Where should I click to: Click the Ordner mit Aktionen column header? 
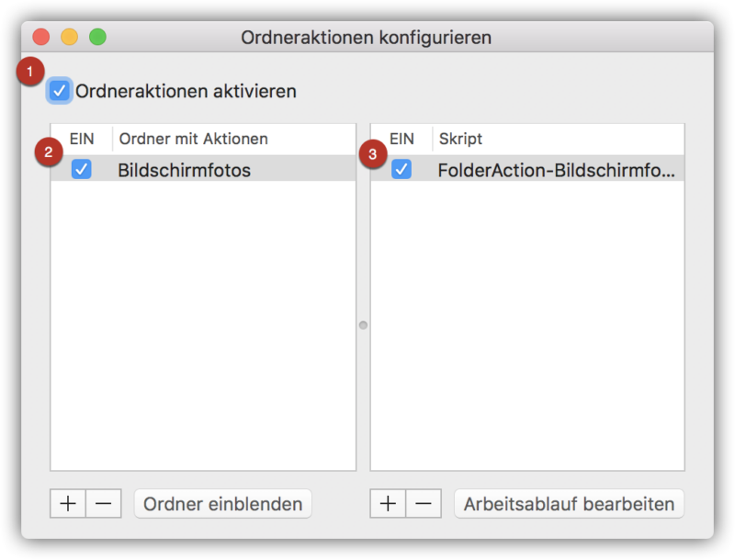tap(193, 139)
